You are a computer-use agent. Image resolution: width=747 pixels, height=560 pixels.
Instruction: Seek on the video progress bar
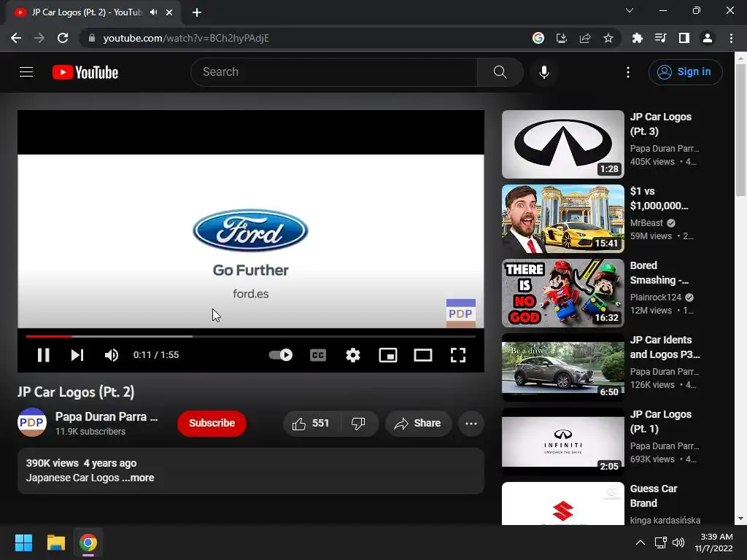[251, 336]
